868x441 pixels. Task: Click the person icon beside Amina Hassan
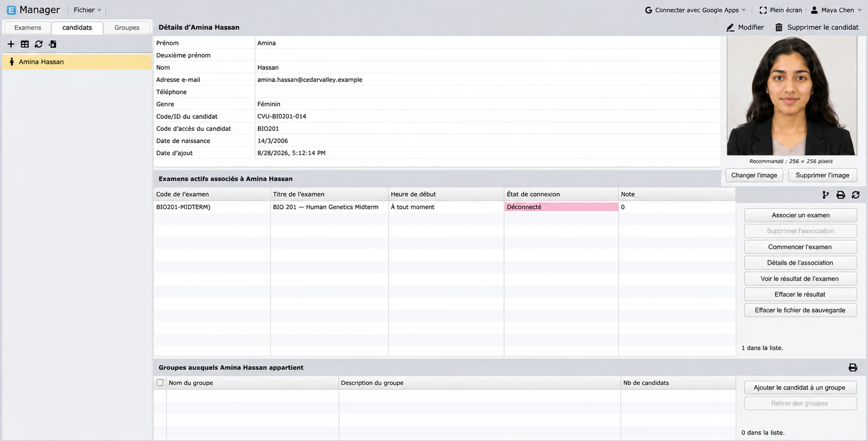12,62
